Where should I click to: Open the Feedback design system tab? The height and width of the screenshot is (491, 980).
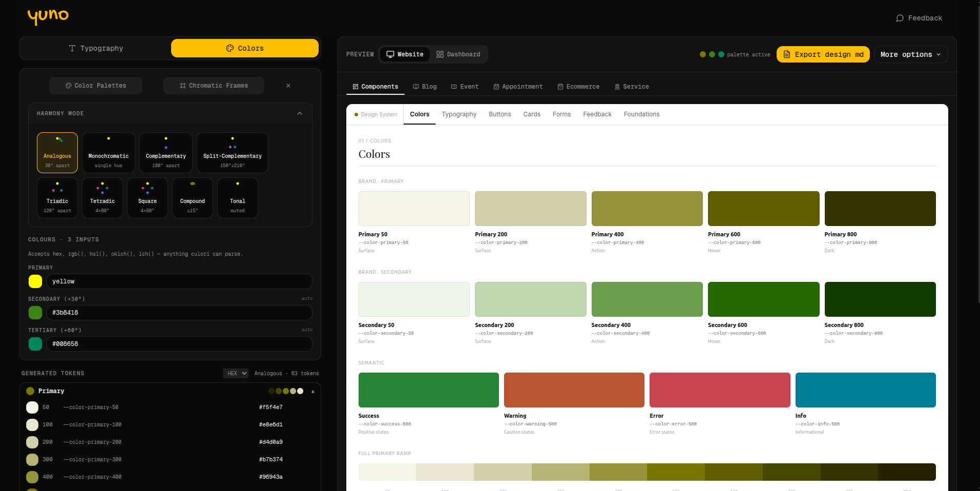(597, 114)
